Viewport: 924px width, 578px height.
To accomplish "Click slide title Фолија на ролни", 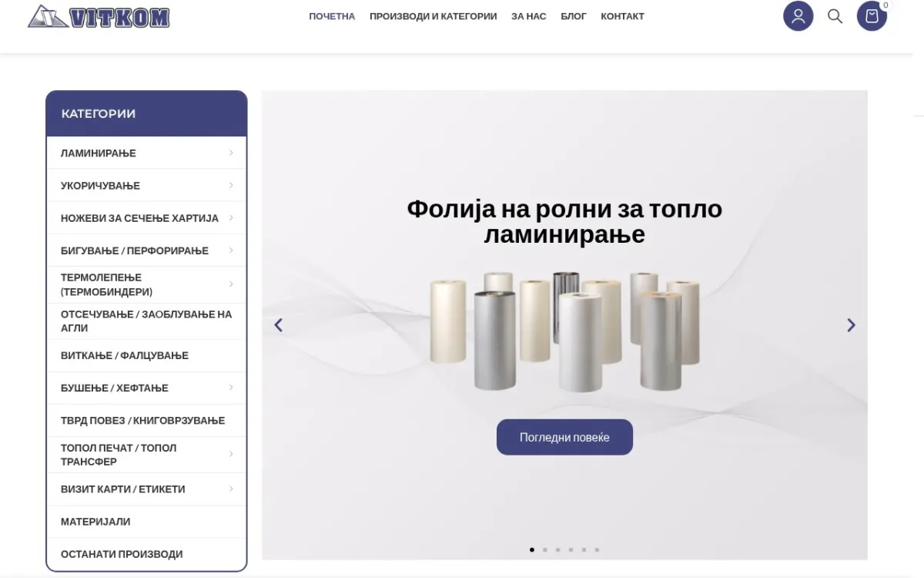I will tap(564, 221).
